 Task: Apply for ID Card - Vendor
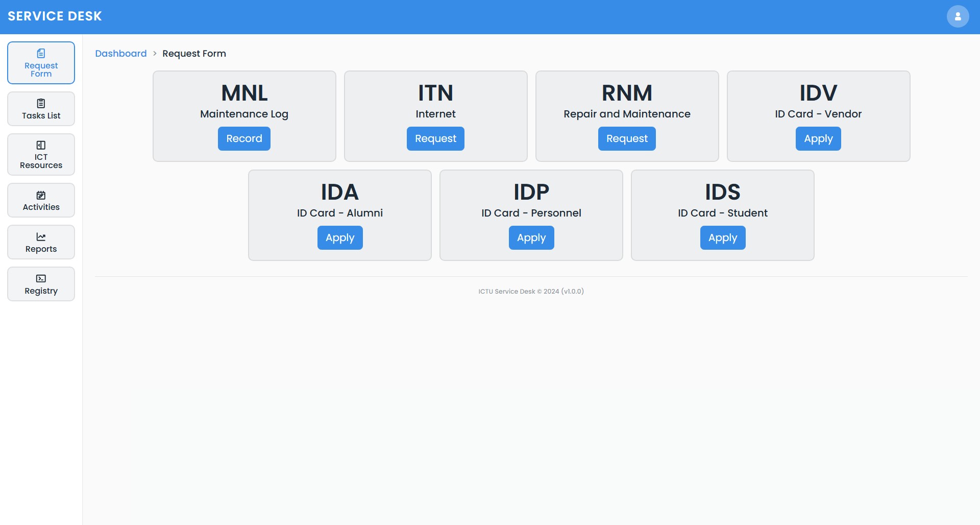[818, 139]
